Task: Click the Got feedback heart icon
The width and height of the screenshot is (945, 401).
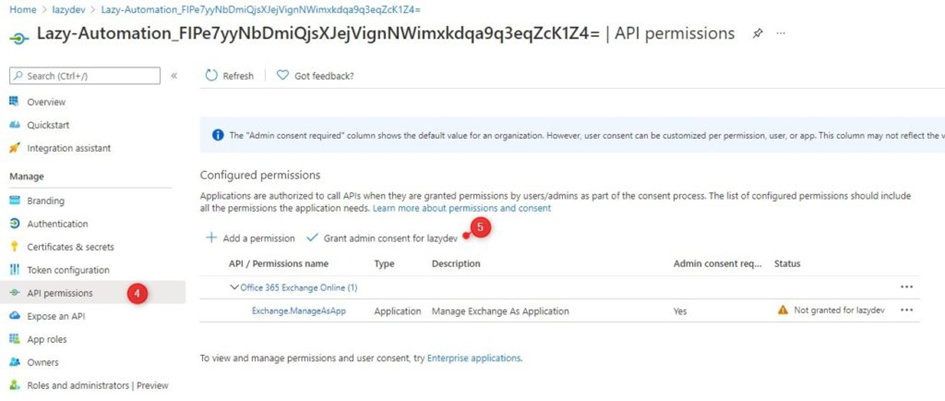Action: [283, 75]
